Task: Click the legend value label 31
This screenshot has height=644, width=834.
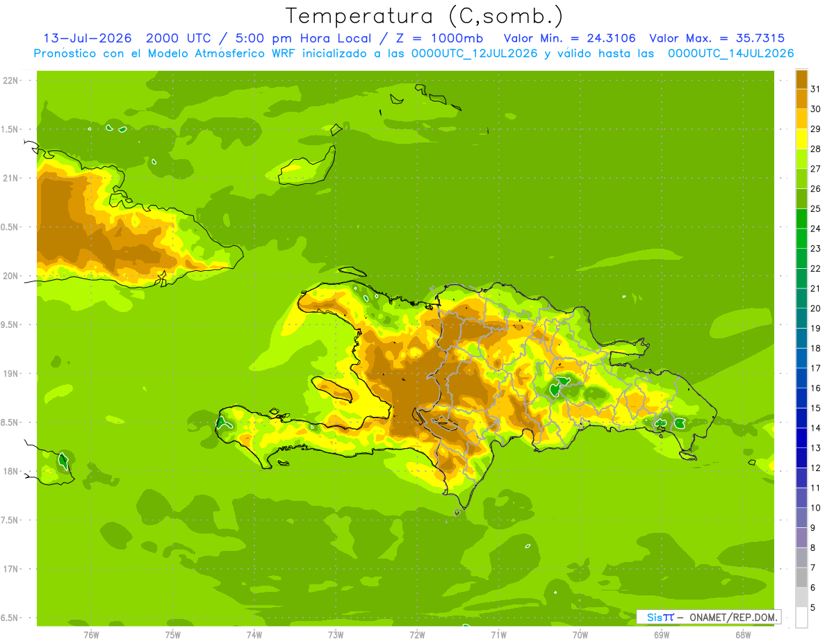Action: [x=816, y=89]
